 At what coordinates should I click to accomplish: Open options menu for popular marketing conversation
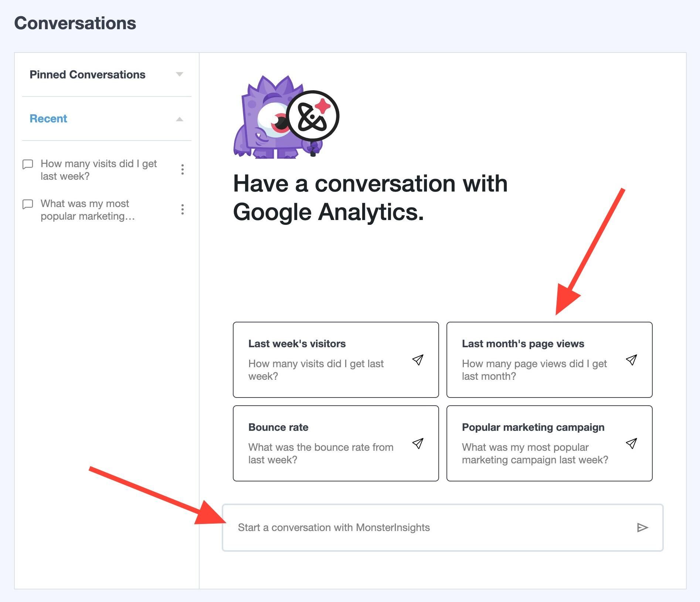pyautogui.click(x=182, y=209)
